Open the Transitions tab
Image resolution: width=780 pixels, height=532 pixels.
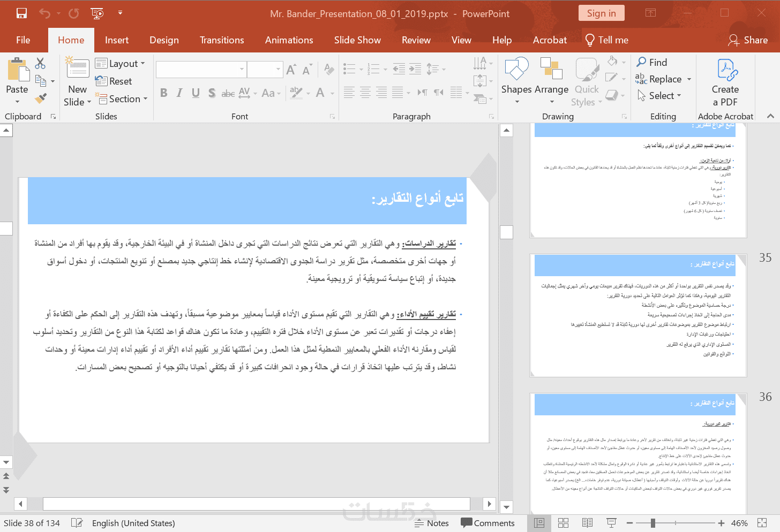pos(222,40)
